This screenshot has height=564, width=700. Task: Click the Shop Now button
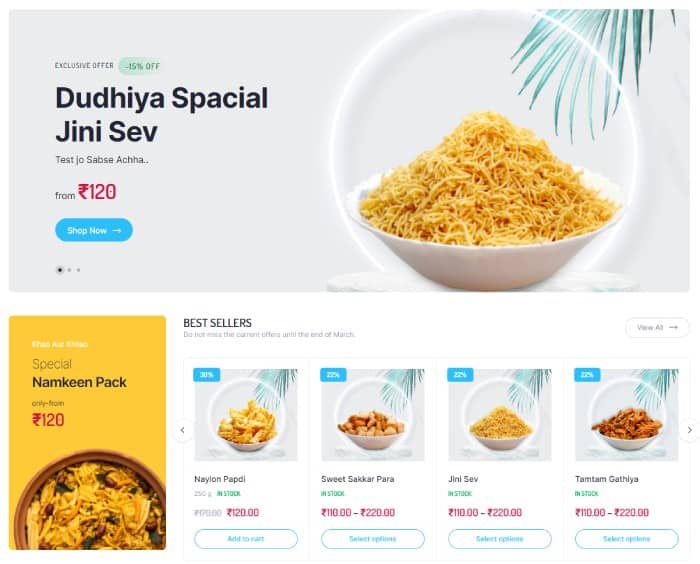[94, 230]
